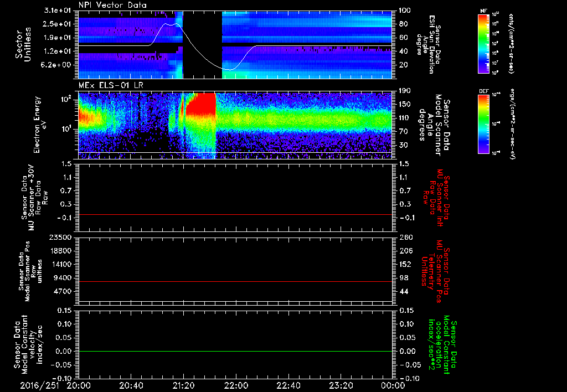This screenshot has width=567, height=392.
Task: Click the 18800 scanner position tick label
Action: click(61, 251)
